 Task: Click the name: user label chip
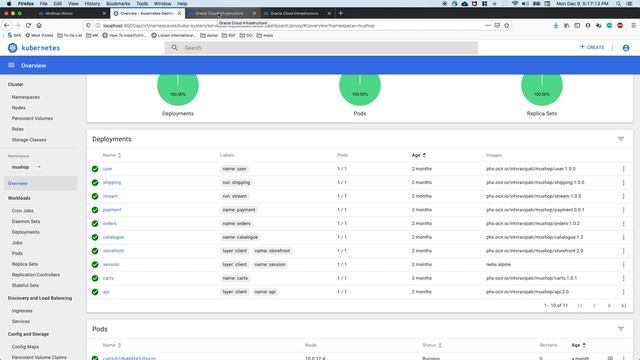(234, 169)
